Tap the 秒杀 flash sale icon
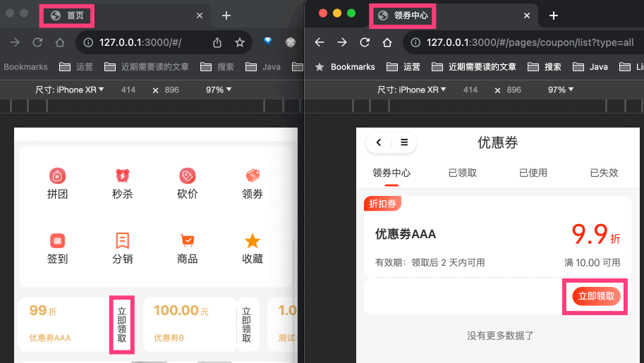 (x=122, y=176)
